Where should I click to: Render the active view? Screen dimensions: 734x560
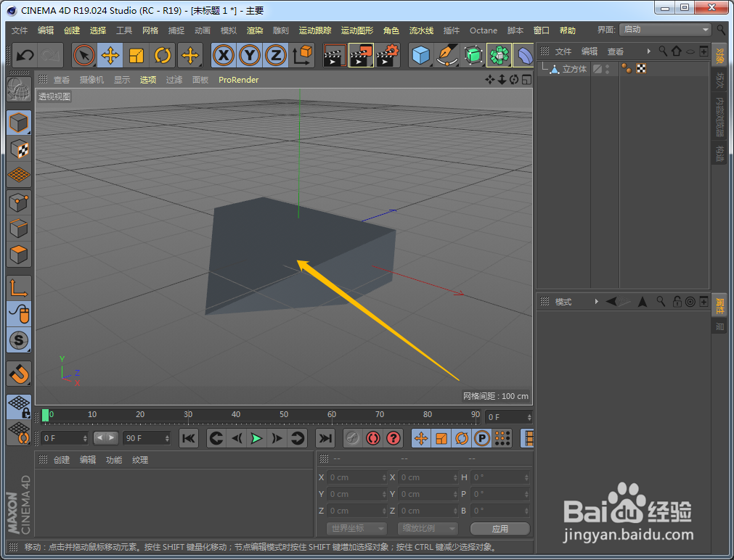coord(335,56)
